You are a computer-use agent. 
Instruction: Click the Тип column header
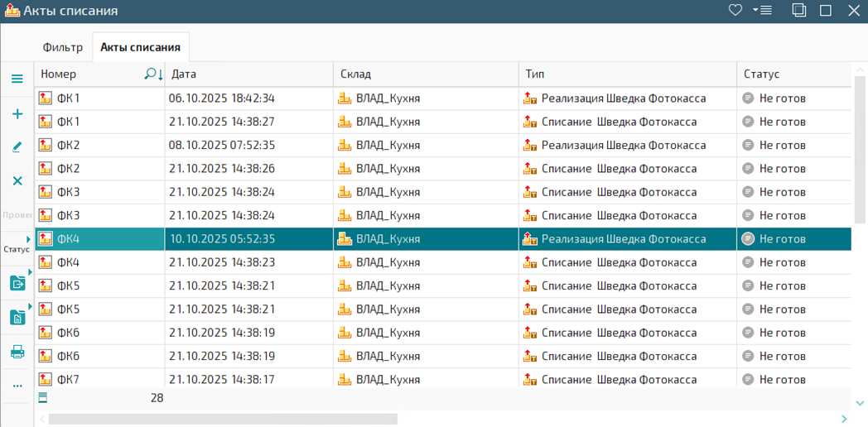(x=627, y=74)
